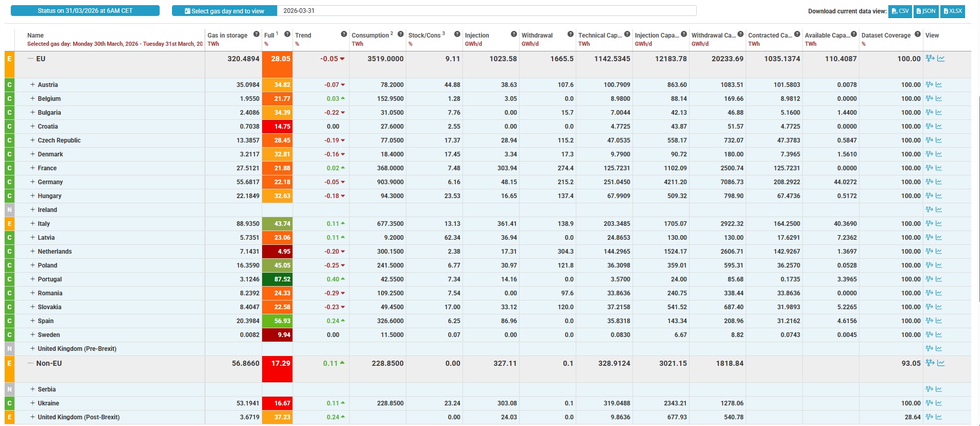
Task: Download the data as JSON
Action: (926, 11)
